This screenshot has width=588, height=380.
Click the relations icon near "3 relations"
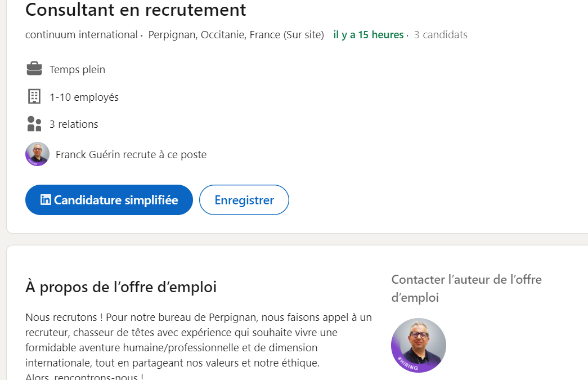pos(34,123)
